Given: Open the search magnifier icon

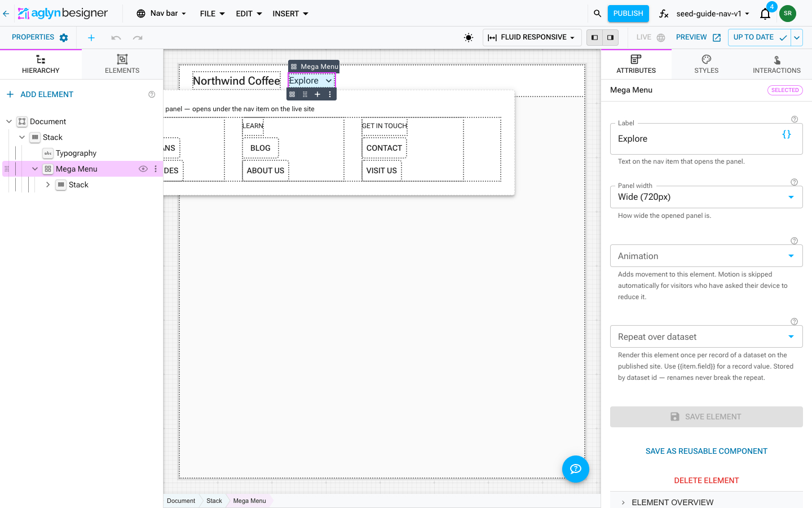Looking at the screenshot, I should click(597, 14).
